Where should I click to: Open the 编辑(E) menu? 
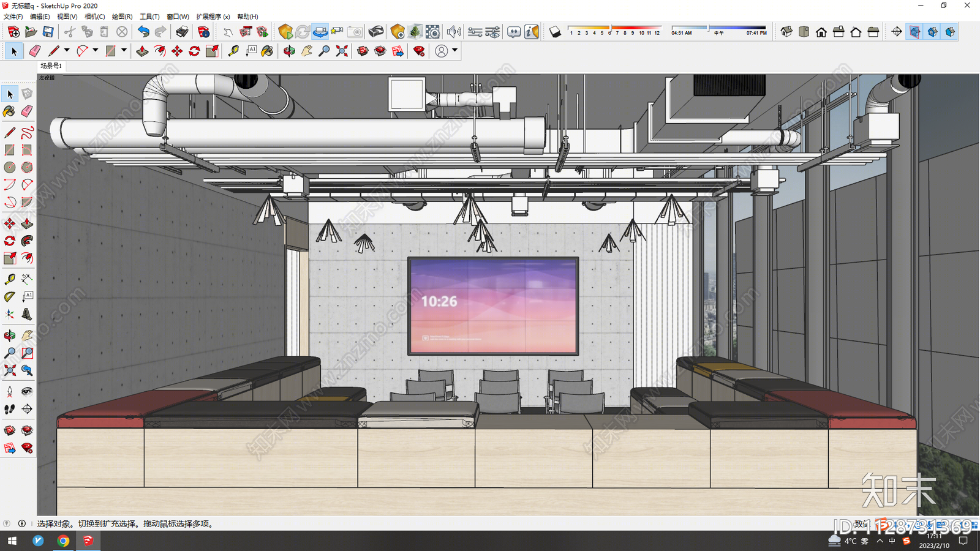pos(40,17)
